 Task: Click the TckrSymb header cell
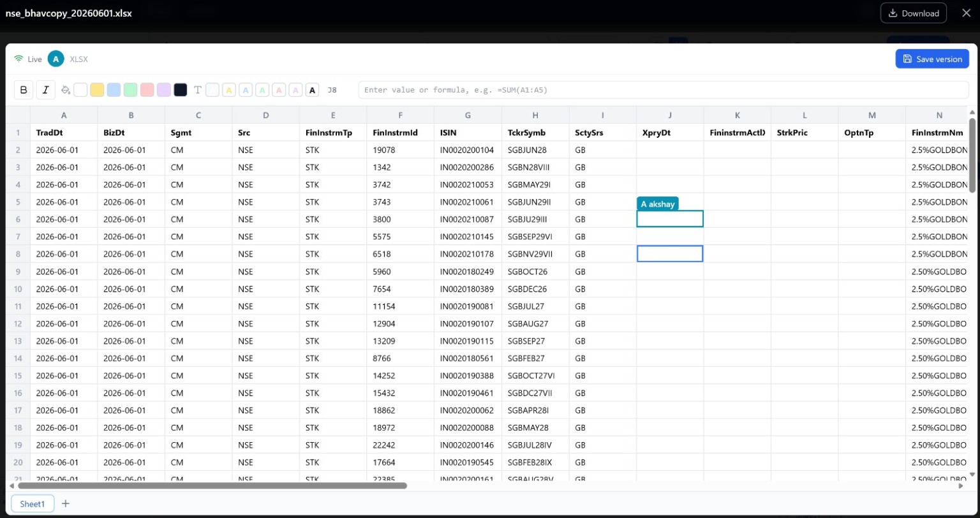coord(535,133)
